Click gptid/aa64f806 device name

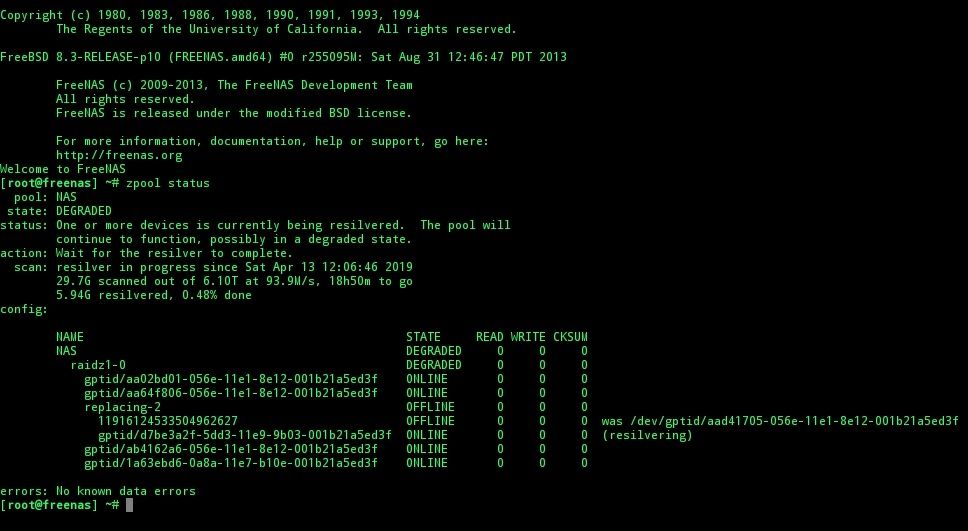[231, 393]
